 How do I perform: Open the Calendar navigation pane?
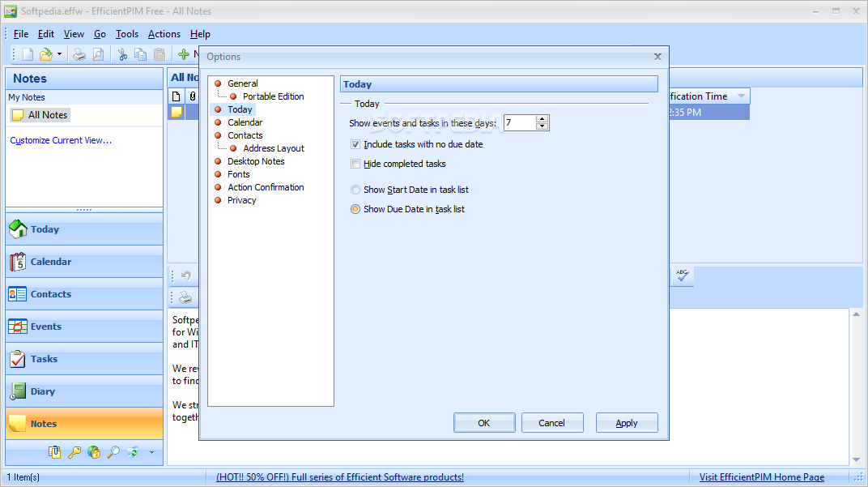pos(84,262)
